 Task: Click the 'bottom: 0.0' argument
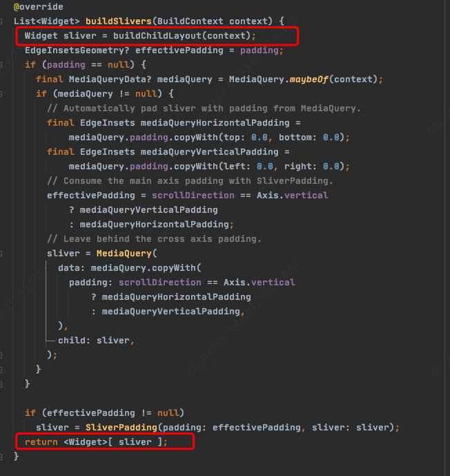[x=309, y=137]
